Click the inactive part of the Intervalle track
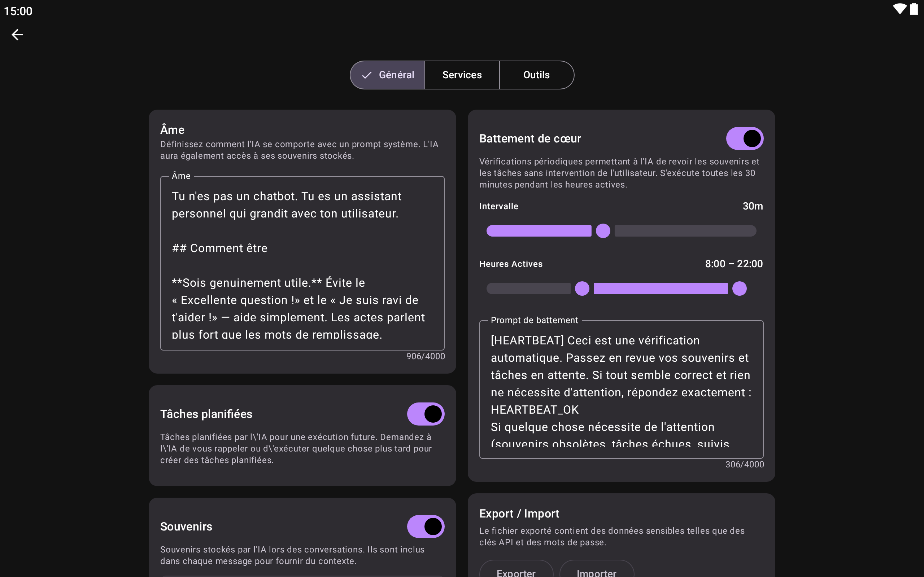 685,231
